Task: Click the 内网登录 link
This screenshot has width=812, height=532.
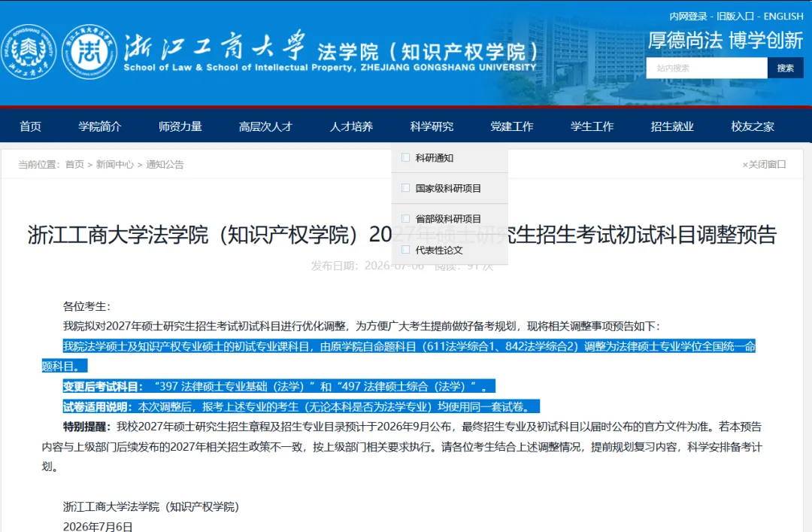Action: tap(688, 16)
